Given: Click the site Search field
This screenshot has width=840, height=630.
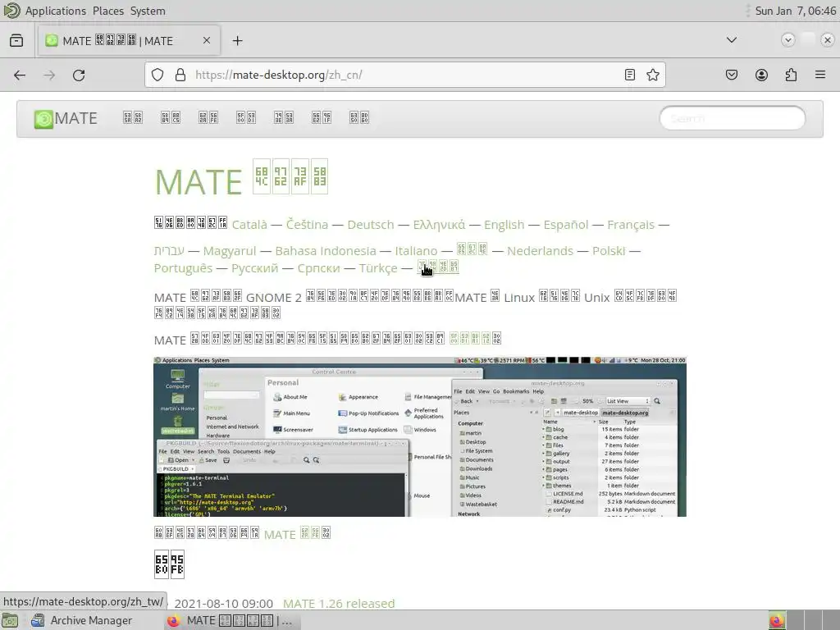Looking at the screenshot, I should coord(732,118).
